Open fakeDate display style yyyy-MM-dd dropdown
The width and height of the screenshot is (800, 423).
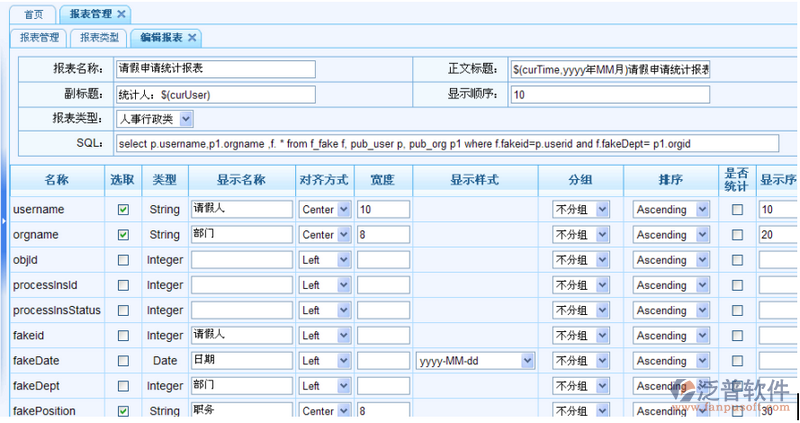tap(527, 361)
